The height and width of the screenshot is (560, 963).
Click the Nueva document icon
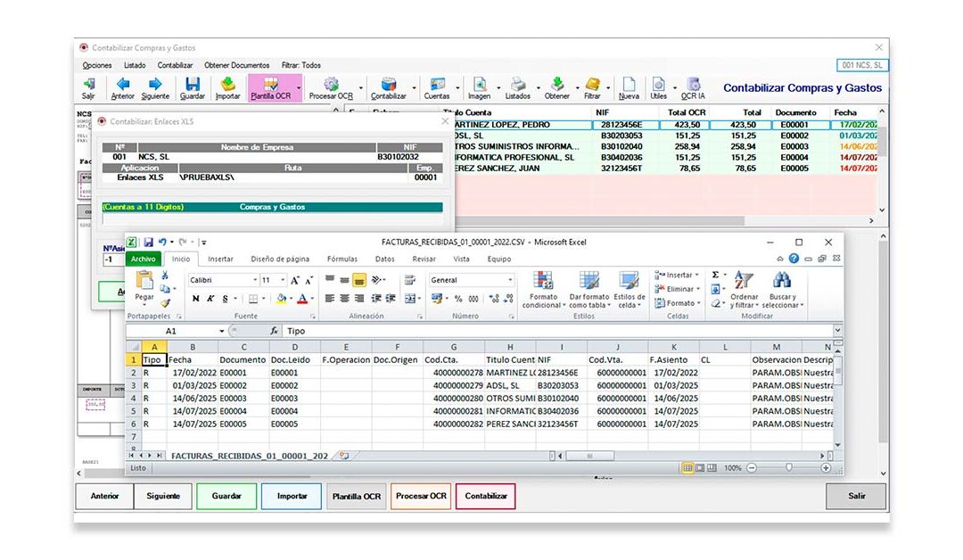pos(629,87)
